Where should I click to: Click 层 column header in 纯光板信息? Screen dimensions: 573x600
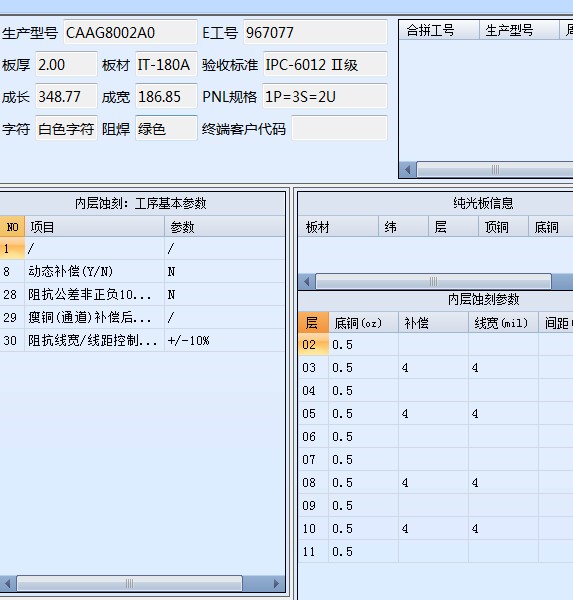click(454, 227)
